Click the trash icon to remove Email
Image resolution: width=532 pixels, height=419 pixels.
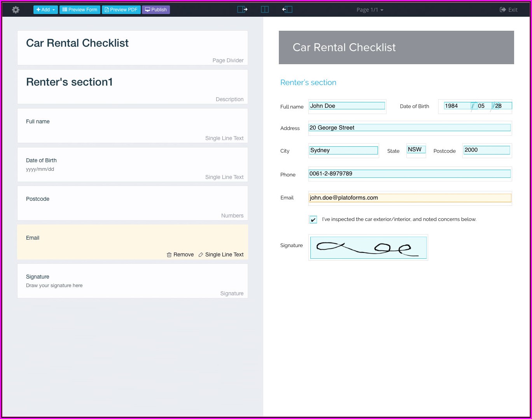pyautogui.click(x=169, y=255)
